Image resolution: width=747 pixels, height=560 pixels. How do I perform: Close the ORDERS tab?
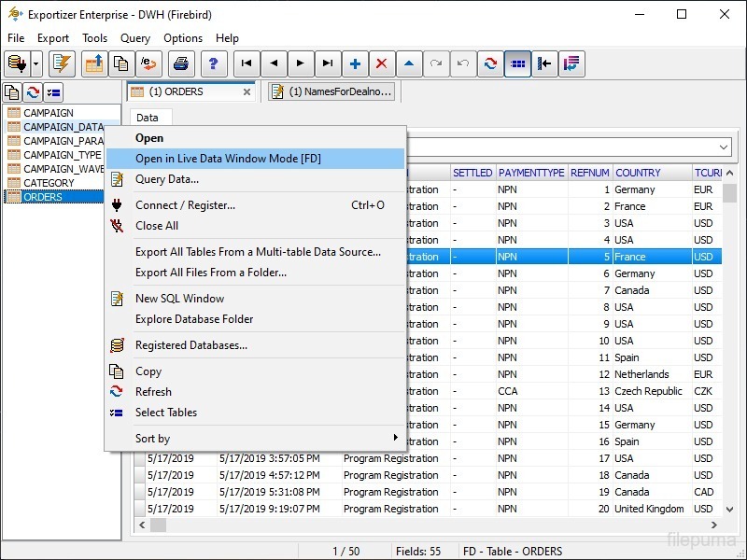point(247,91)
